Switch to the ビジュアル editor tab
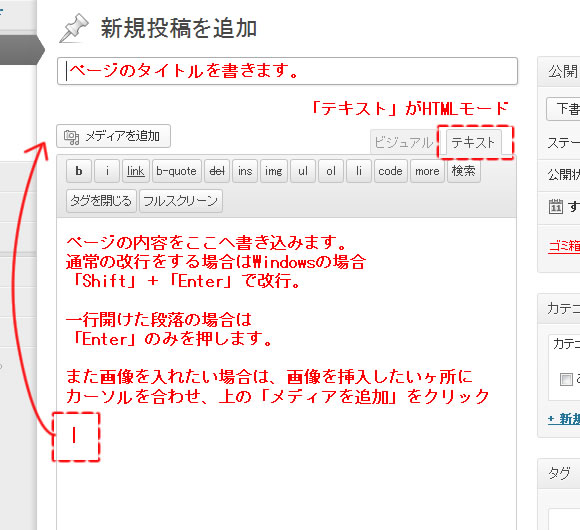The height and width of the screenshot is (530, 580). click(403, 142)
